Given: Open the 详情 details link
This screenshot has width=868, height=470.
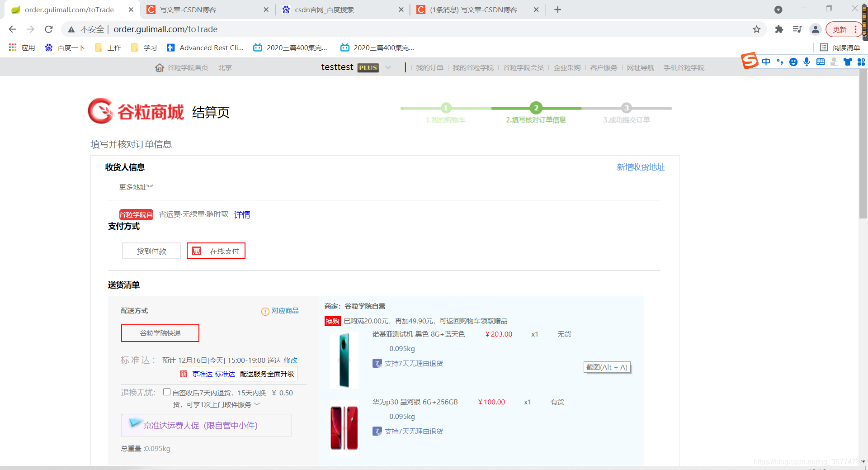Looking at the screenshot, I should tap(242, 214).
